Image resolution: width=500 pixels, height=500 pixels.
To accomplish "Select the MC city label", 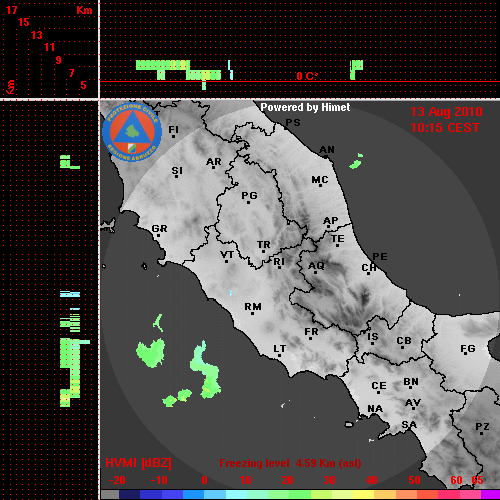I will (320, 180).
